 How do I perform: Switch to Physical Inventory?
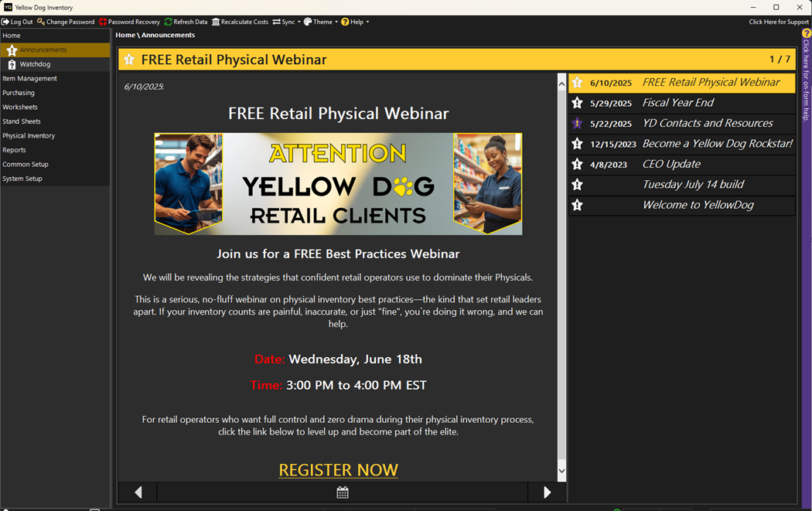(29, 135)
